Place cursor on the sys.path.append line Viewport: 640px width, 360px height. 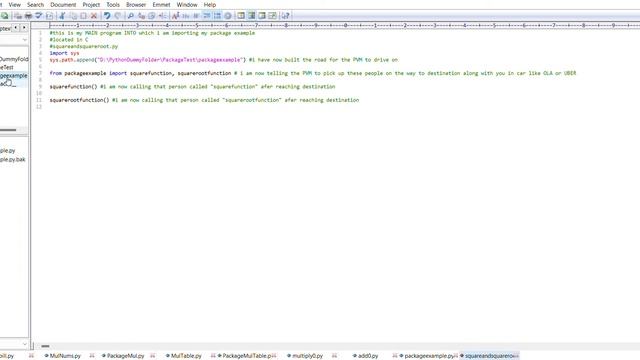[x=224, y=60]
